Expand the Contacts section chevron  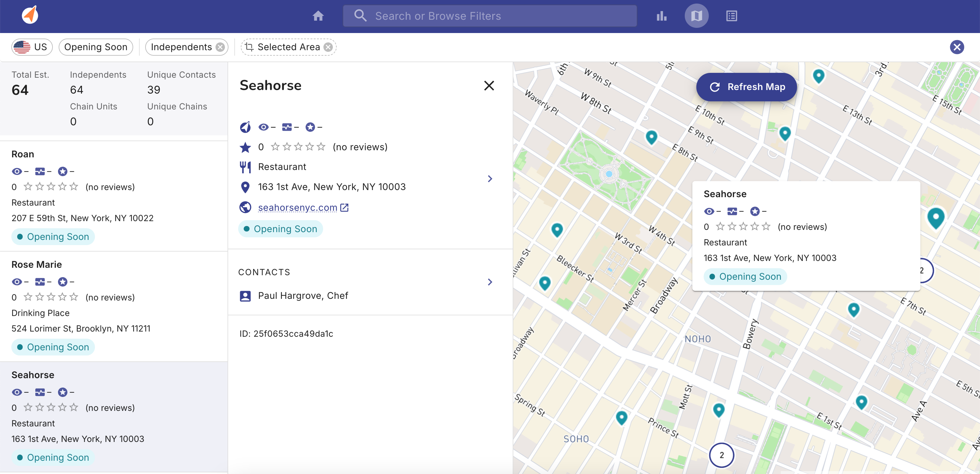pos(490,282)
